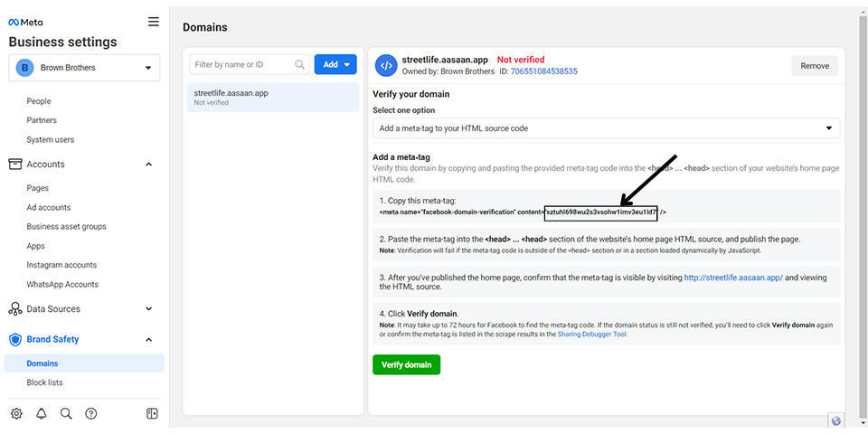Click the search icon in filter field
The height and width of the screenshot is (434, 868).
(299, 64)
